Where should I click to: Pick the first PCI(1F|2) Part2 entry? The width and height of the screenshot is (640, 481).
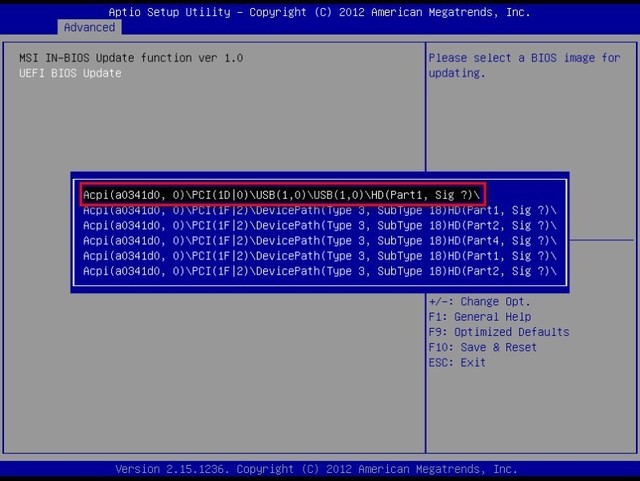pos(320,225)
